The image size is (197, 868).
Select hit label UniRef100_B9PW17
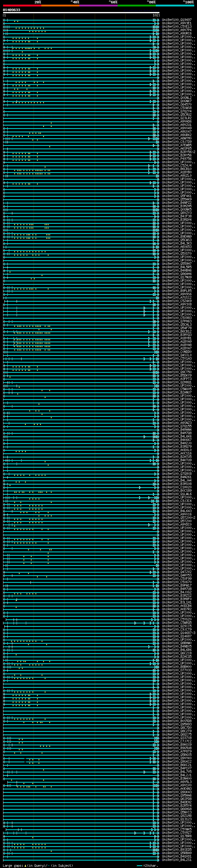point(177,585)
